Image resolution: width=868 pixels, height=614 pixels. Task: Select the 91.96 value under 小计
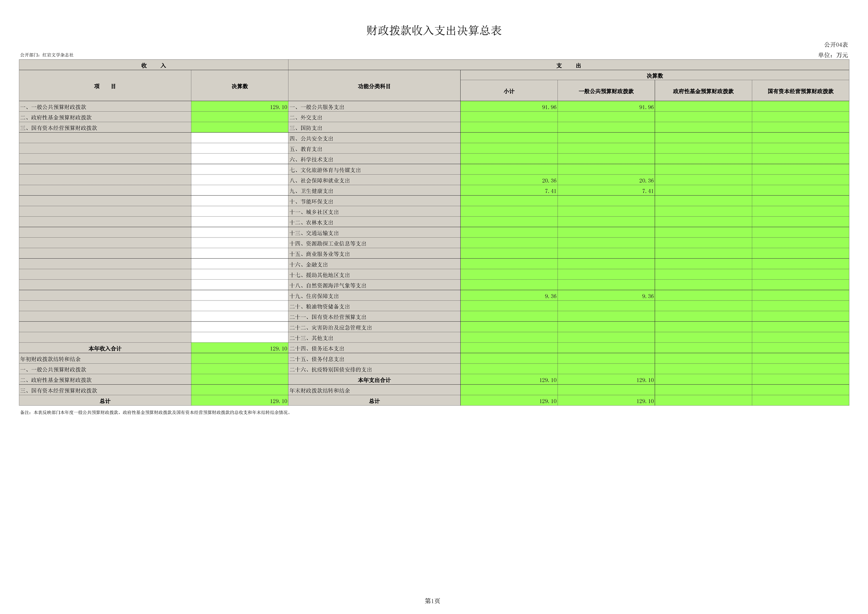[x=549, y=107]
